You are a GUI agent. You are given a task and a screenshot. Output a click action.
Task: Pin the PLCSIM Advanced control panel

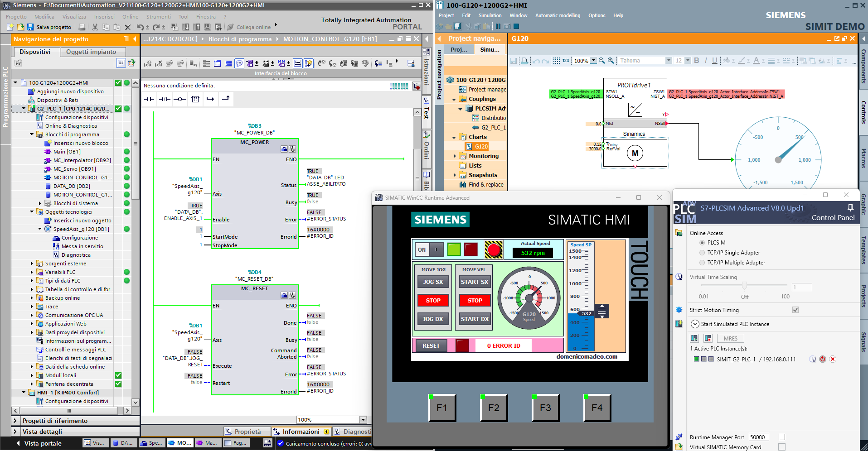[850, 207]
